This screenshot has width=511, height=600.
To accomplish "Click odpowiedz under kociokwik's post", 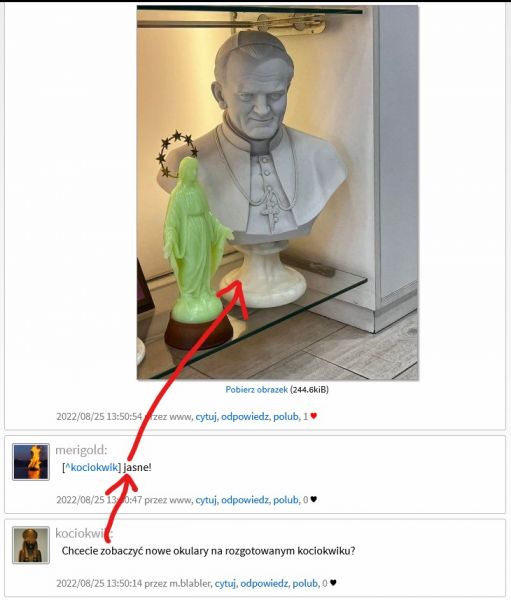I will tap(264, 583).
